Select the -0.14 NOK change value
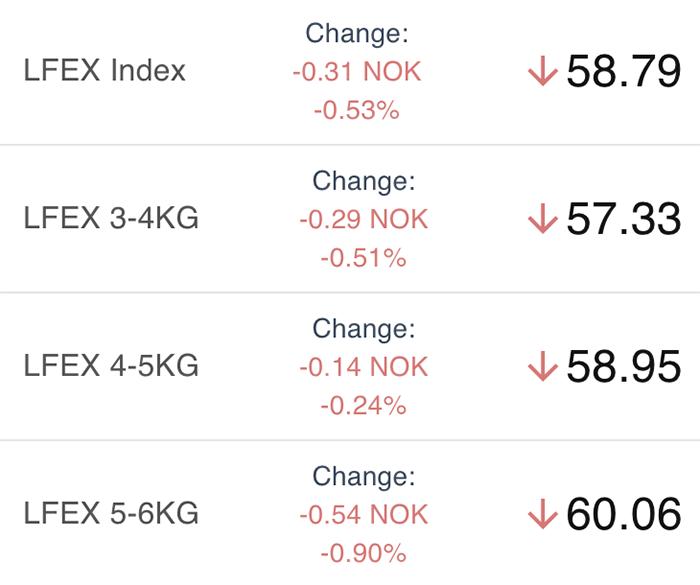Viewport: 700px width, 585px height. pos(363,367)
